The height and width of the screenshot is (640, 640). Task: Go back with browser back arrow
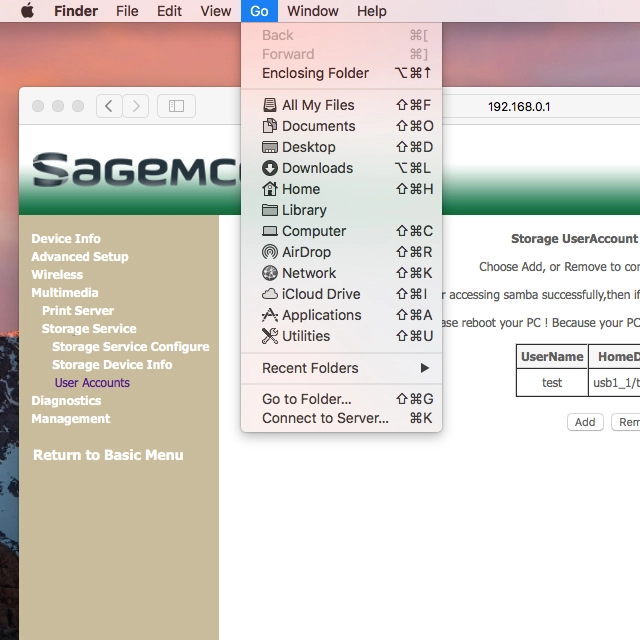tap(109, 106)
